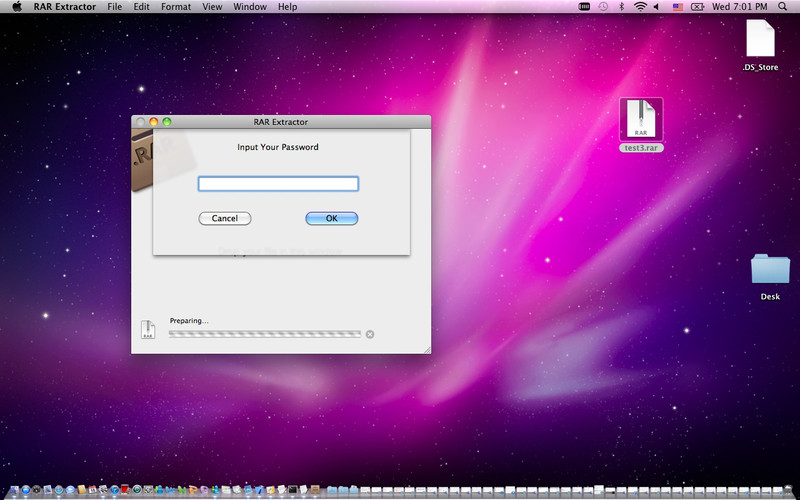Open the RAR Extractor application menu
800x500 pixels.
tap(65, 7)
